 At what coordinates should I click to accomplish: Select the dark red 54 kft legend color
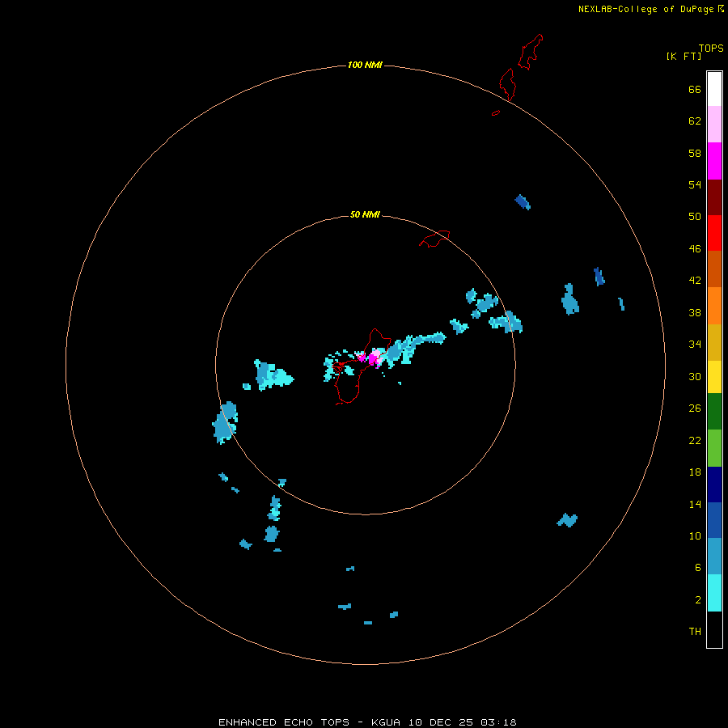click(x=714, y=197)
